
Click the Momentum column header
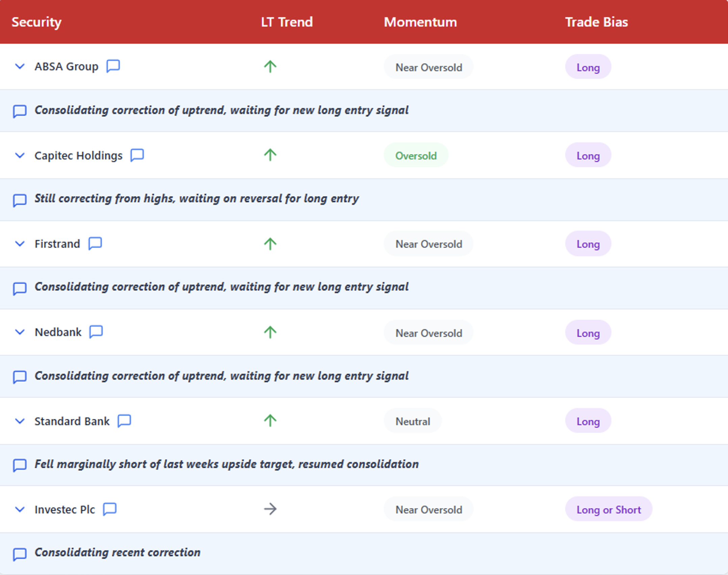click(x=420, y=22)
